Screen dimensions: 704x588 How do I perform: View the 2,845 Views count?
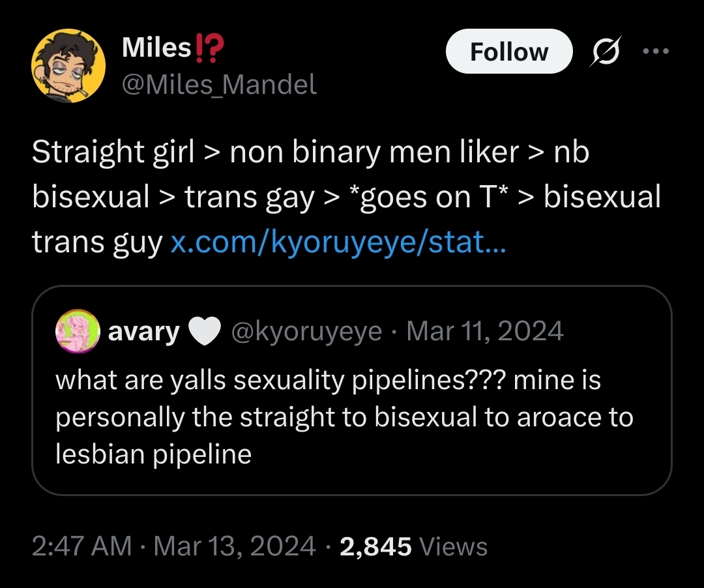click(413, 547)
